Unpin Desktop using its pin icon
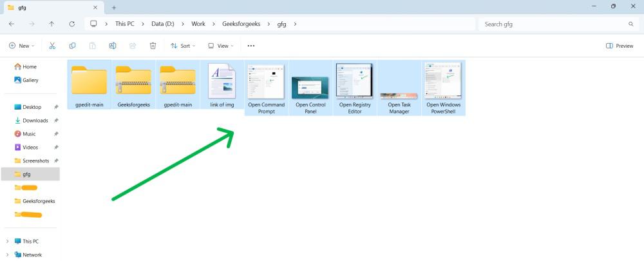Viewport: 644px width, 261px height. tap(56, 107)
